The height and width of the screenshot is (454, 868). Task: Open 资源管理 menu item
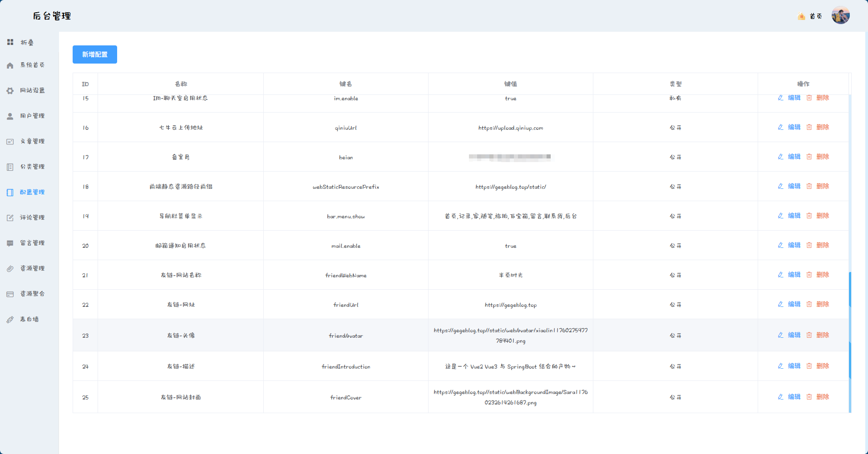[x=30, y=269]
